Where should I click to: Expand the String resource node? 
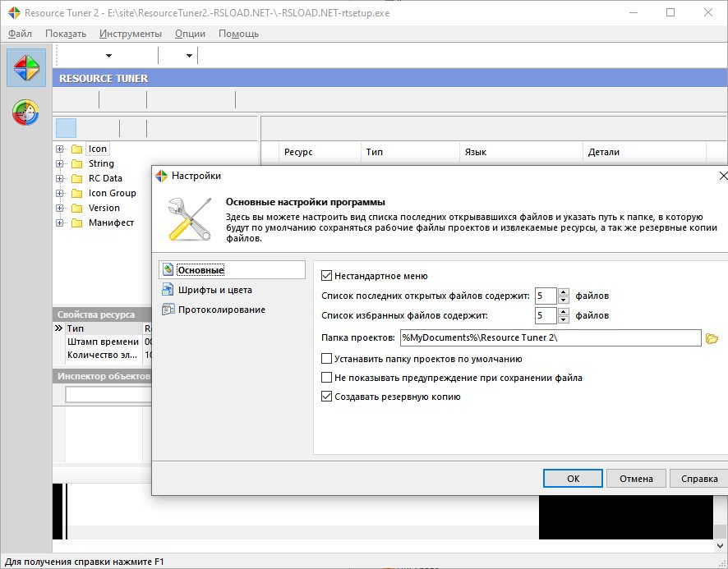(60, 164)
